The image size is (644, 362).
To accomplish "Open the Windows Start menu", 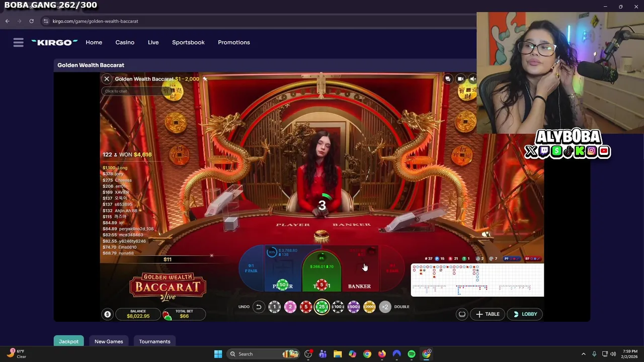I will (218, 354).
